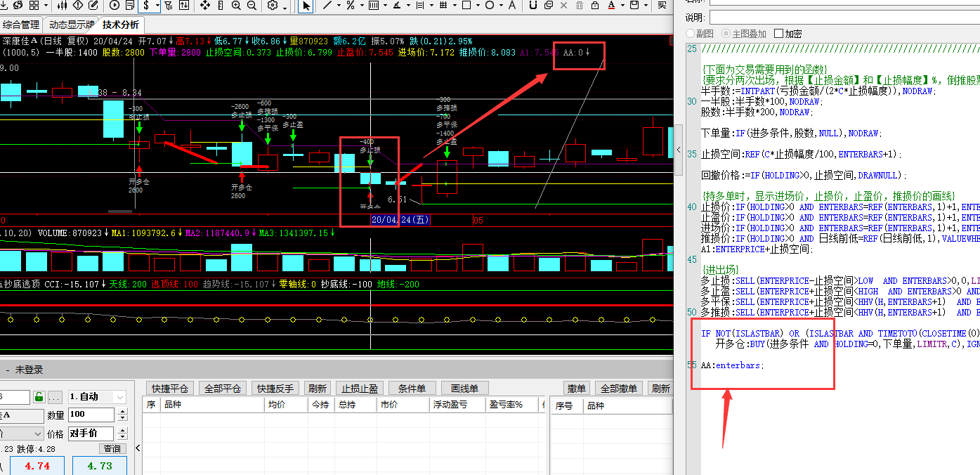Select the 主图叠加 radio button
The height and width of the screenshot is (475, 980).
727,34
